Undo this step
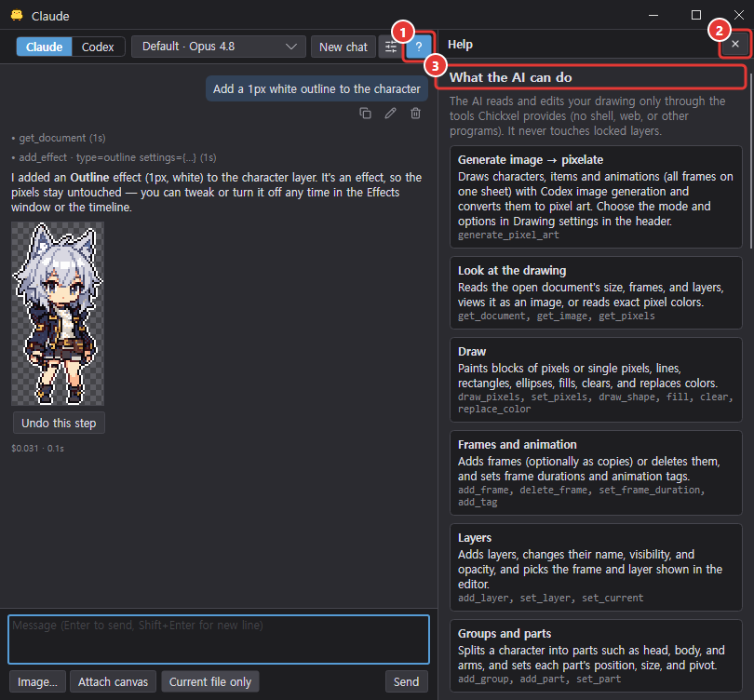This screenshot has width=754, height=700. (x=59, y=424)
